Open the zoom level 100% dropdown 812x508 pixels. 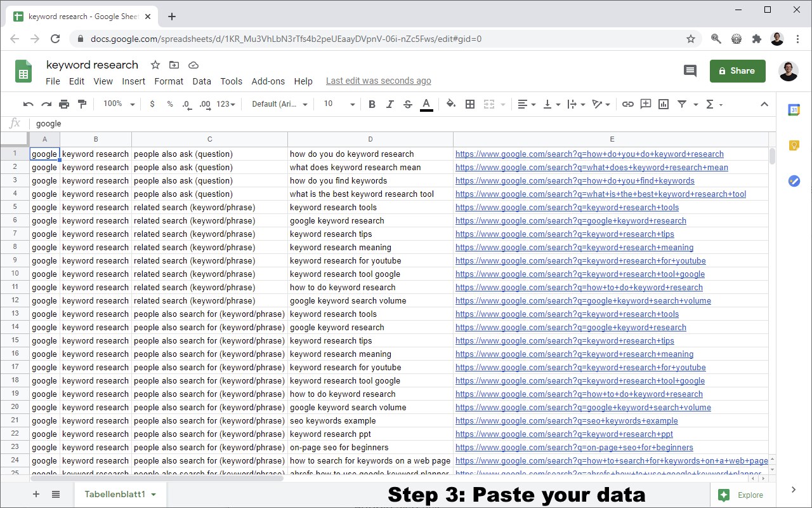tap(119, 104)
